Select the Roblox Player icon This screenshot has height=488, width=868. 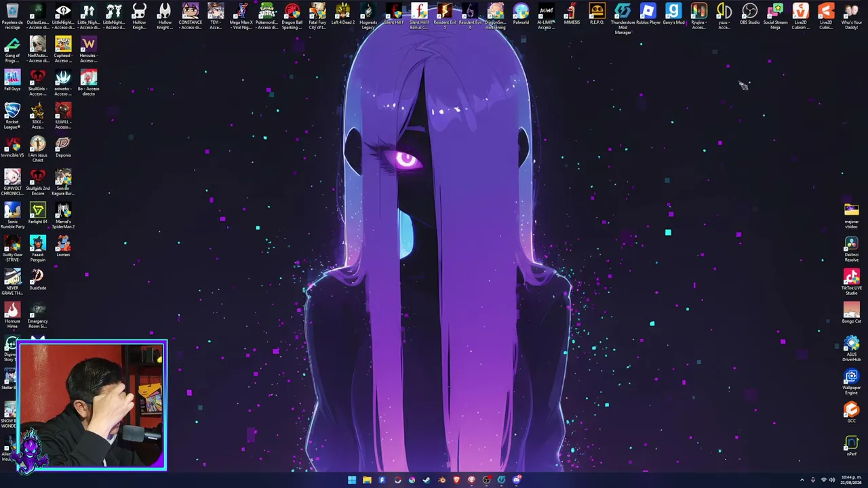(648, 14)
